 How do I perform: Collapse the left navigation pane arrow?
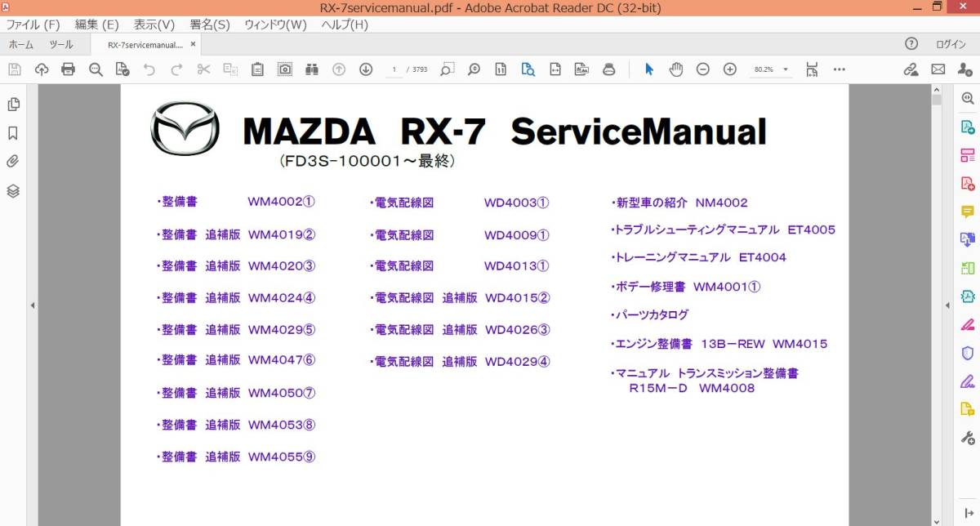33,305
